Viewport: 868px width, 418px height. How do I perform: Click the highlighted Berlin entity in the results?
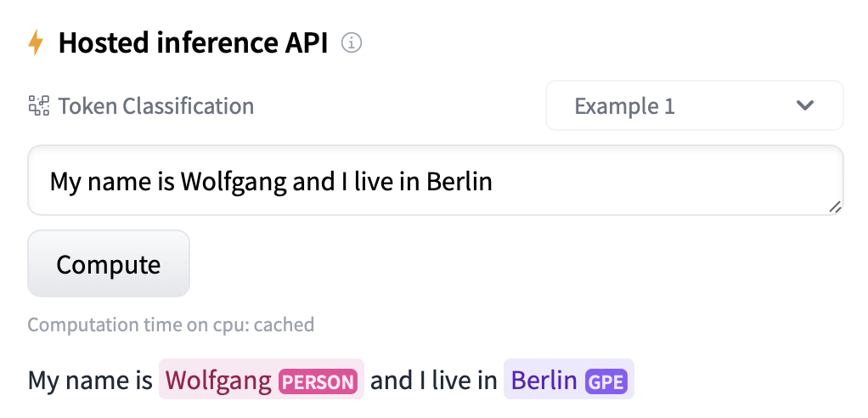544,380
